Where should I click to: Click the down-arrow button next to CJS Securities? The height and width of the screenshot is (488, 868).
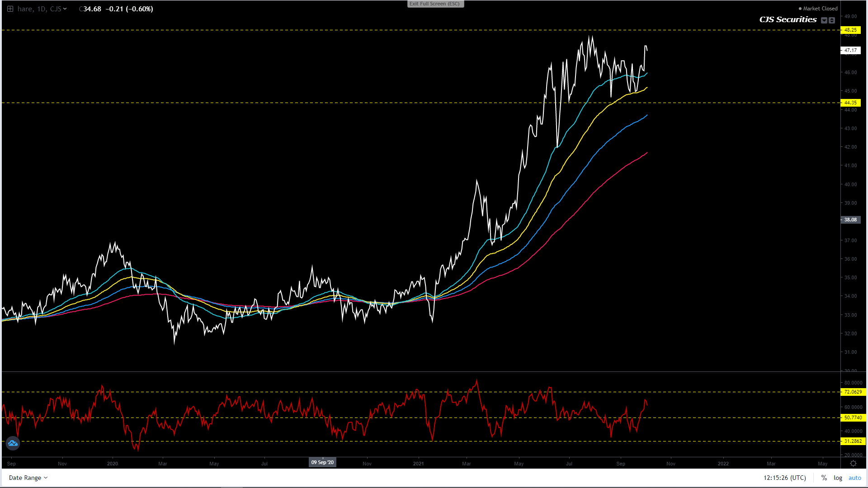(824, 20)
